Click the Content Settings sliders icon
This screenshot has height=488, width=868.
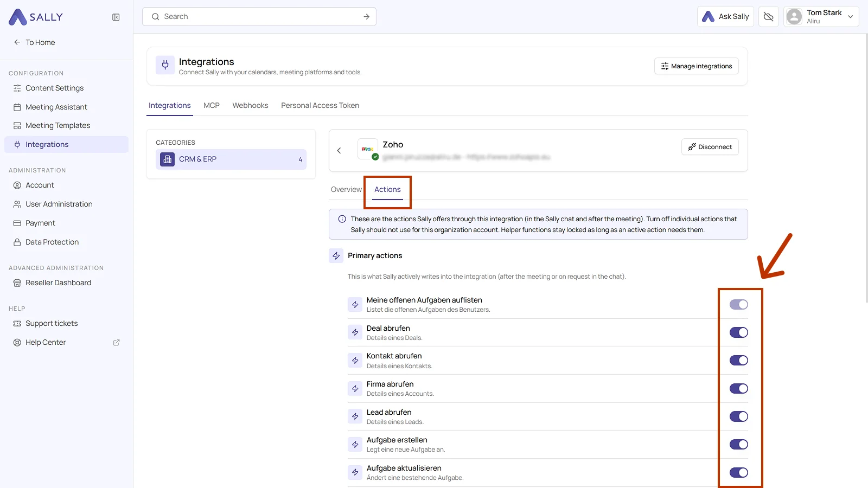[x=17, y=88]
